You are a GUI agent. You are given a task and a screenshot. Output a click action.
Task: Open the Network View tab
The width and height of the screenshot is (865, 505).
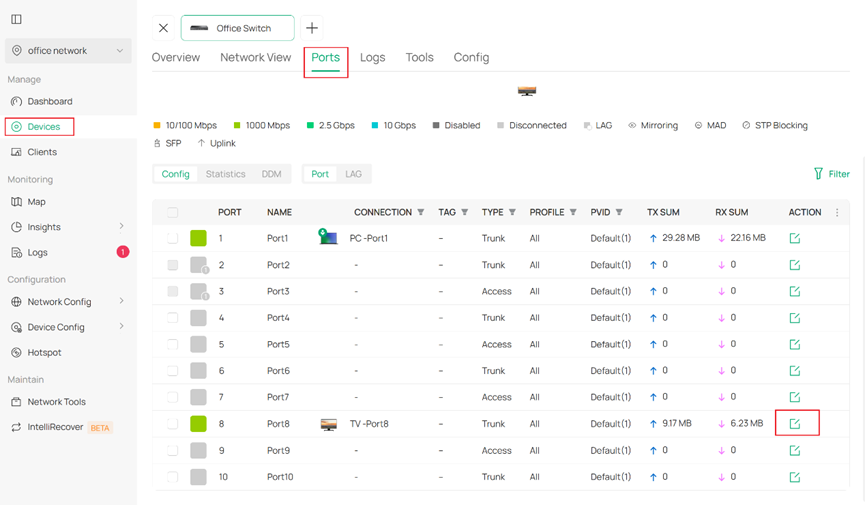(x=255, y=58)
